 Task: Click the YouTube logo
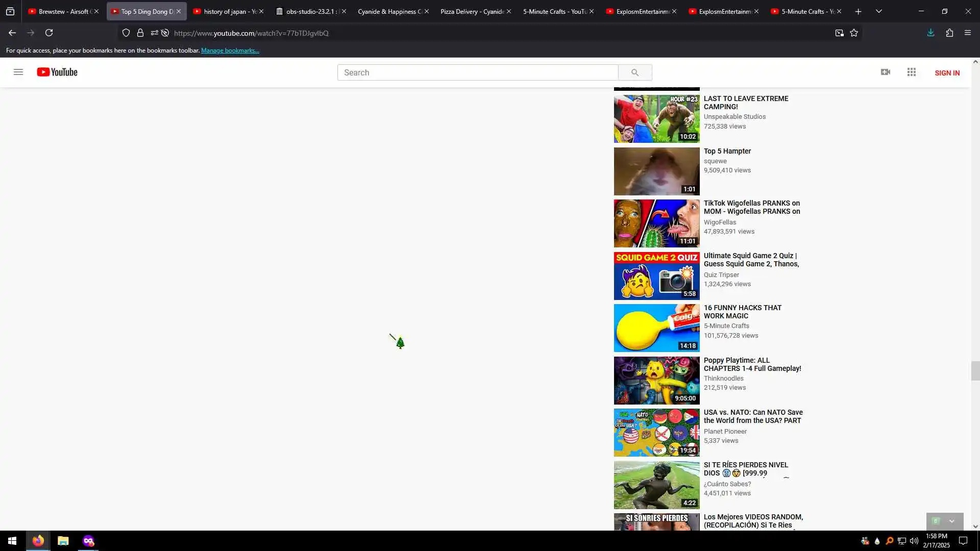pos(57,72)
